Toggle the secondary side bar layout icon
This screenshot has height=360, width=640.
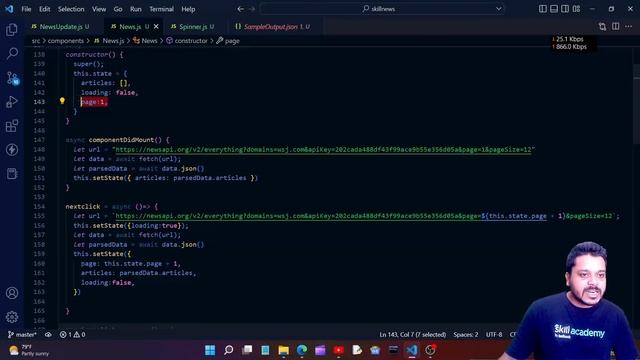click(x=565, y=9)
